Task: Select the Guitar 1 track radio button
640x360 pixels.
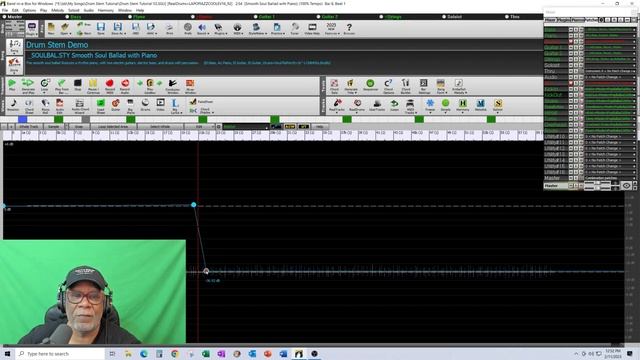Action: pyautogui.click(x=256, y=17)
